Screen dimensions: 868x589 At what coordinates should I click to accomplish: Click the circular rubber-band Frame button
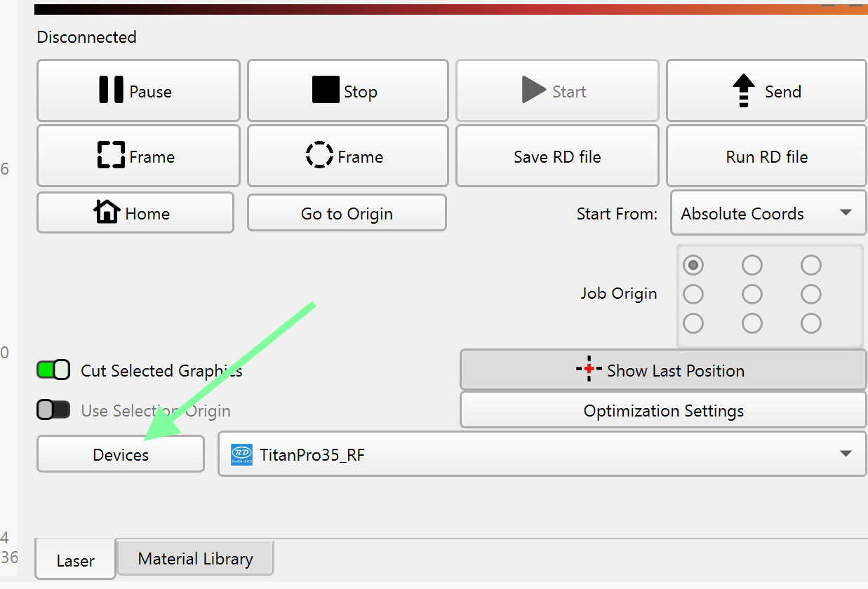coord(347,156)
